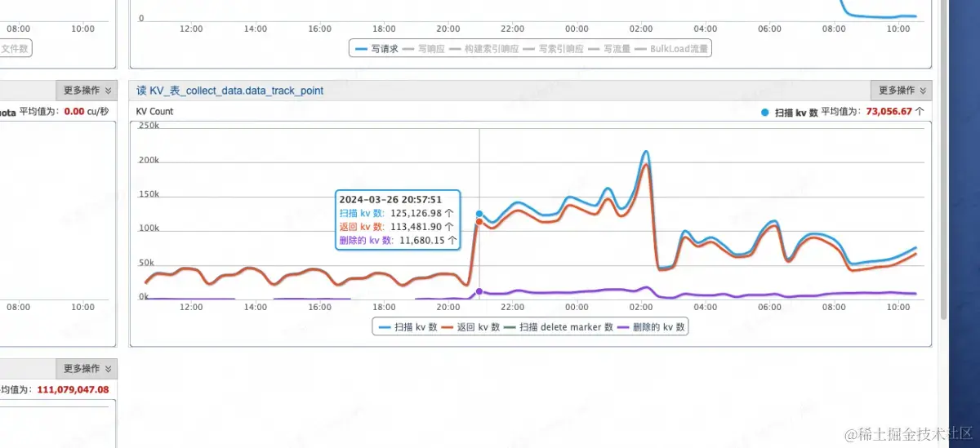Click the 200k y-axis label

[149, 160]
